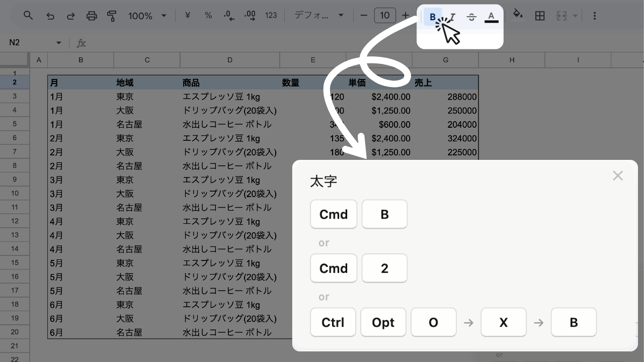
Task: Click the merge cells icon
Action: (562, 16)
